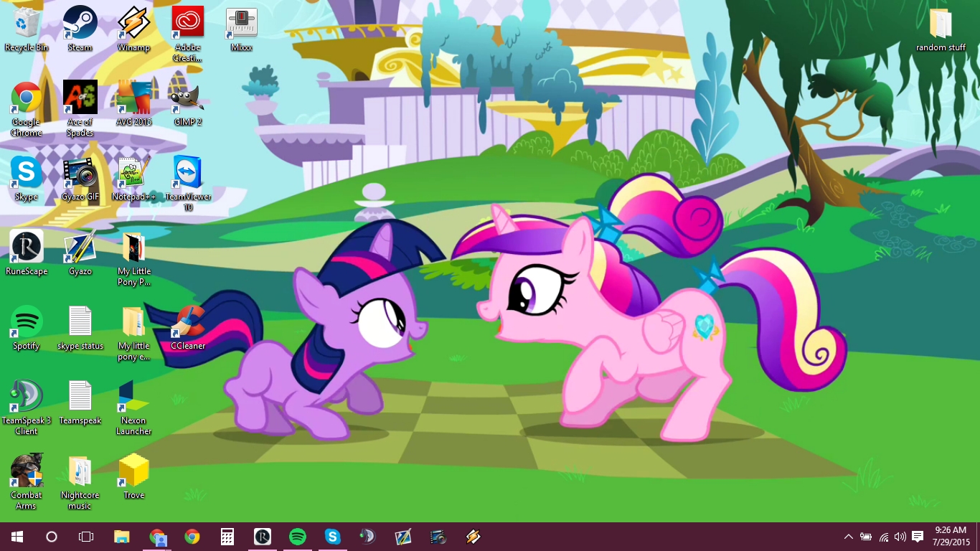
Task: Select the "My little pony e..." folder
Action: click(x=133, y=333)
